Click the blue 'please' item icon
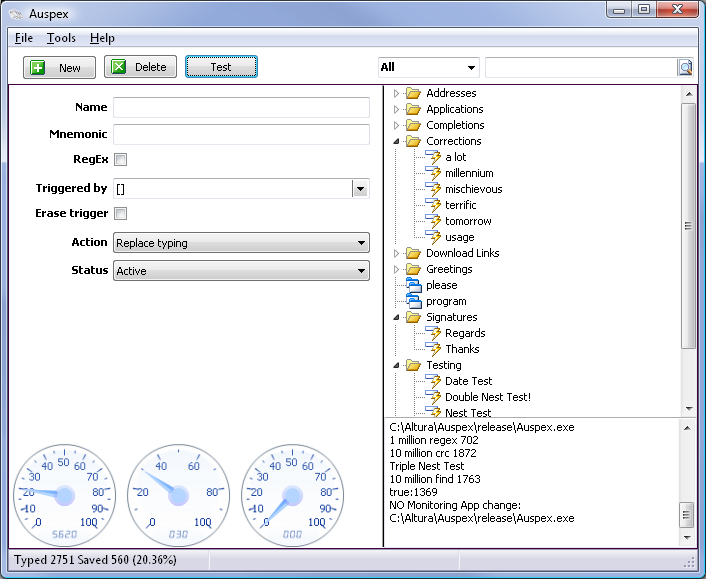 414,285
